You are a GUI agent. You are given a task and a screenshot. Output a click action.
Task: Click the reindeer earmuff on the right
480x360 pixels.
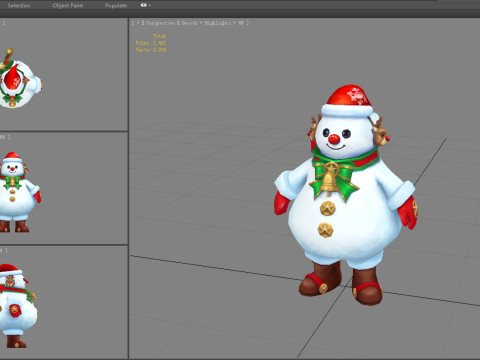(x=380, y=131)
